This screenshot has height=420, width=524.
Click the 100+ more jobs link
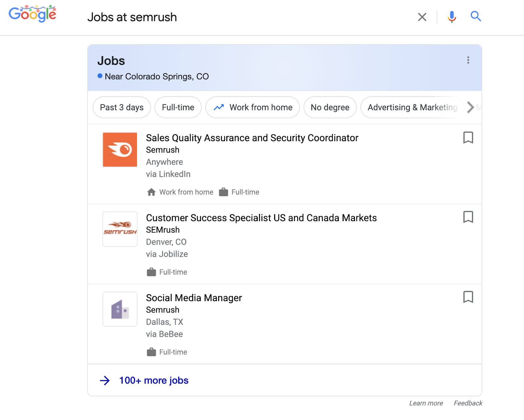point(154,380)
